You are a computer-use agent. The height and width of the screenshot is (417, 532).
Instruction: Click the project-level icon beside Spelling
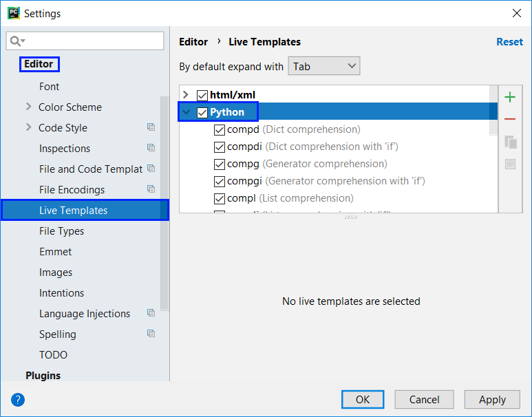tap(151, 334)
